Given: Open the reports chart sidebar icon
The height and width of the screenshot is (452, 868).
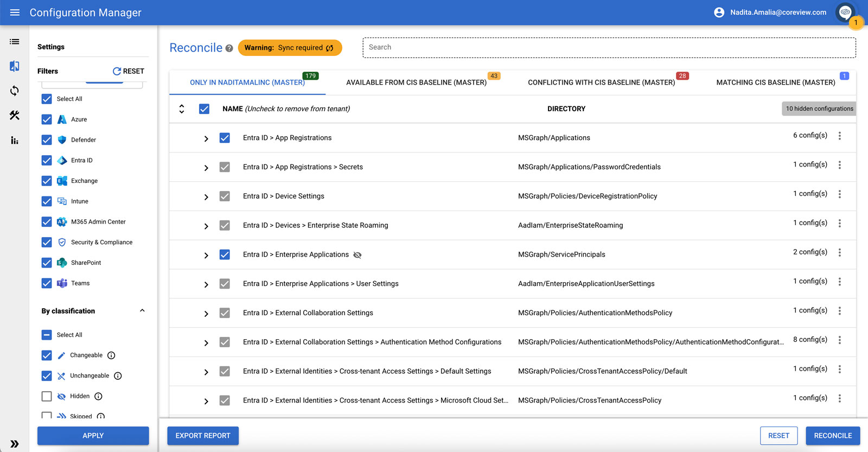Looking at the screenshot, I should [15, 141].
